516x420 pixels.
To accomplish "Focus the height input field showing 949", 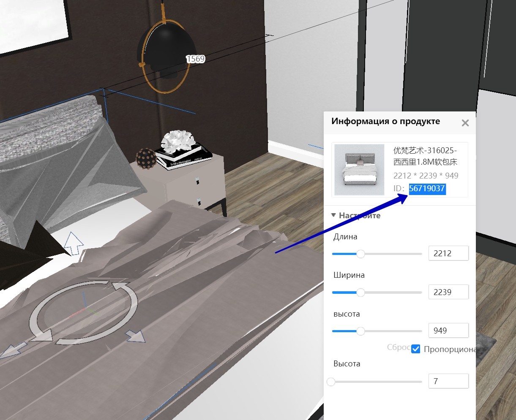I will [x=448, y=331].
